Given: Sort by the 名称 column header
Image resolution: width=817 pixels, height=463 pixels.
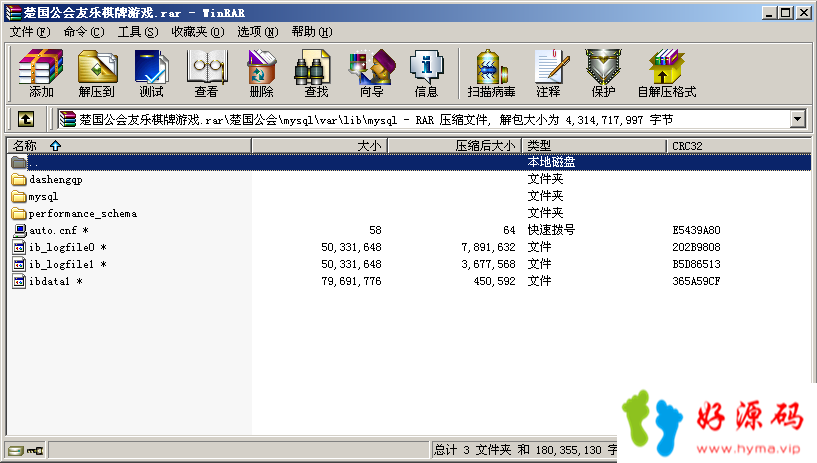Looking at the screenshot, I should click(129, 146).
